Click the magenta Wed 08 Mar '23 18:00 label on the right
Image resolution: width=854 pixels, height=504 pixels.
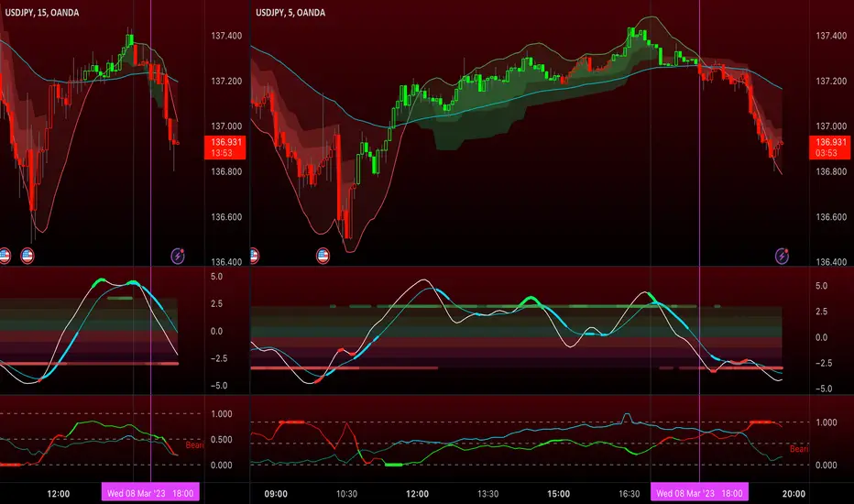pos(699,493)
